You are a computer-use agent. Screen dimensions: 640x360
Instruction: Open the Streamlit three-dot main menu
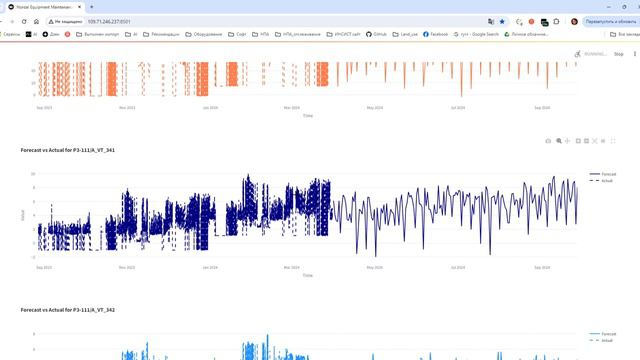click(x=635, y=54)
